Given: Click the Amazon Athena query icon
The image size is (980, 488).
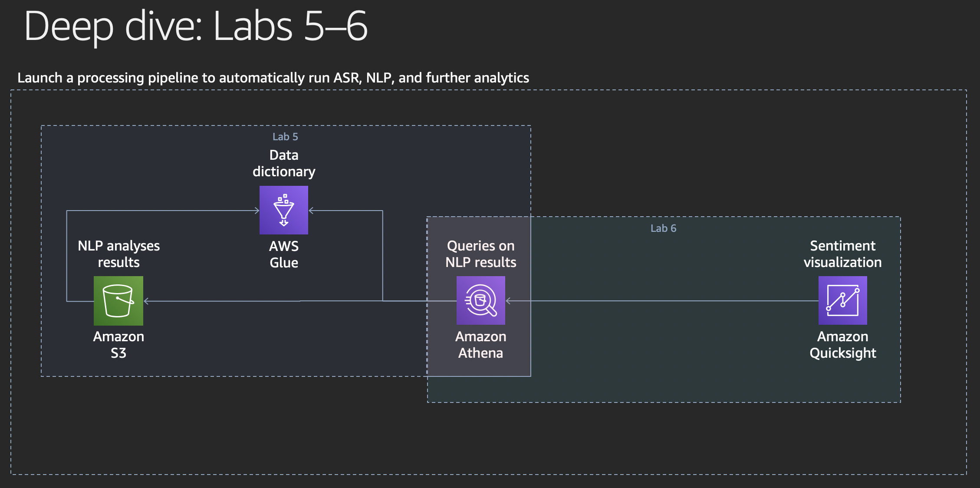Looking at the screenshot, I should pos(481,300).
